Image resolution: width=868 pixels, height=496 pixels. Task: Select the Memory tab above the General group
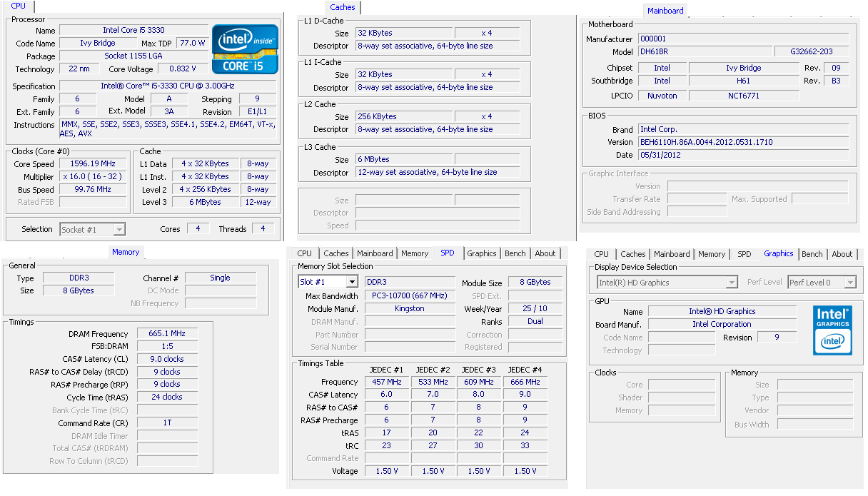126,252
